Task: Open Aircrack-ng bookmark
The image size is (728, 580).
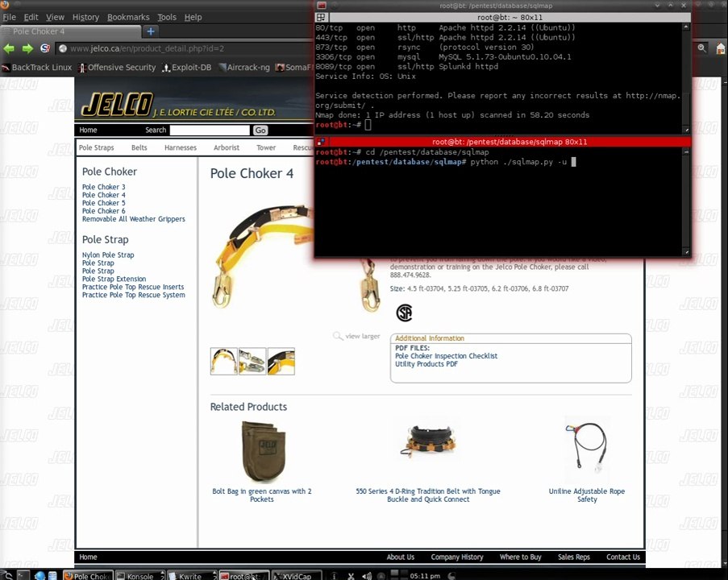Action: (x=244, y=68)
